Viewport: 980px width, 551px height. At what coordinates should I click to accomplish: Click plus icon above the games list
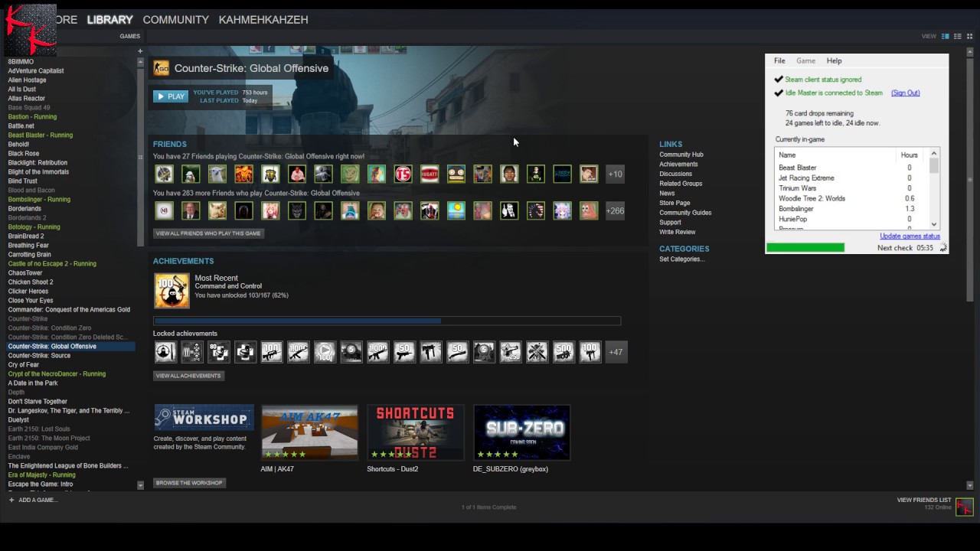pyautogui.click(x=140, y=51)
